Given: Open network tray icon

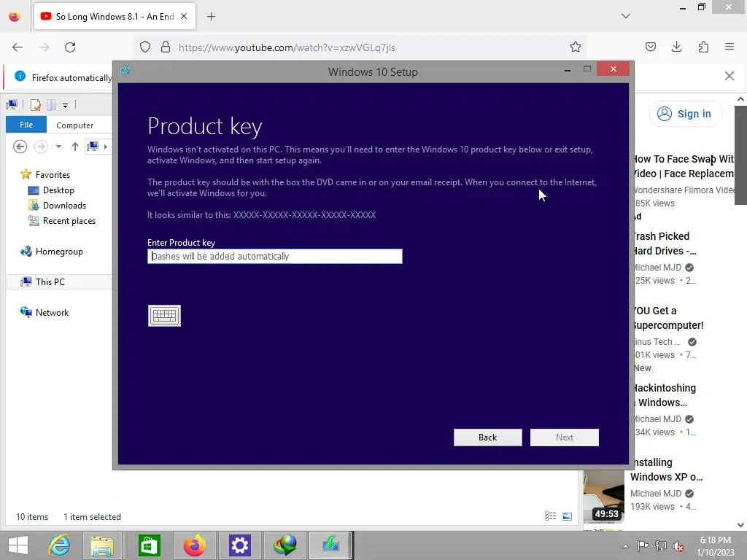Looking at the screenshot, I should coord(661,546).
